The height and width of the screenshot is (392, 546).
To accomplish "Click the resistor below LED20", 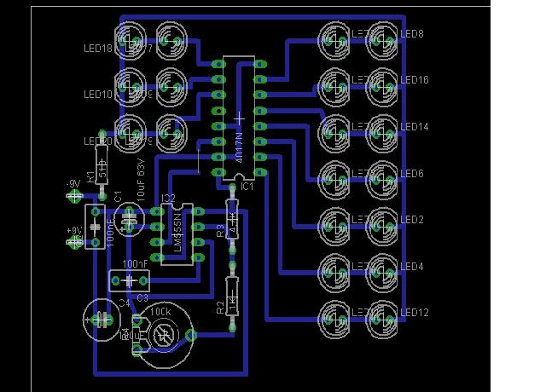I will pos(102,164).
